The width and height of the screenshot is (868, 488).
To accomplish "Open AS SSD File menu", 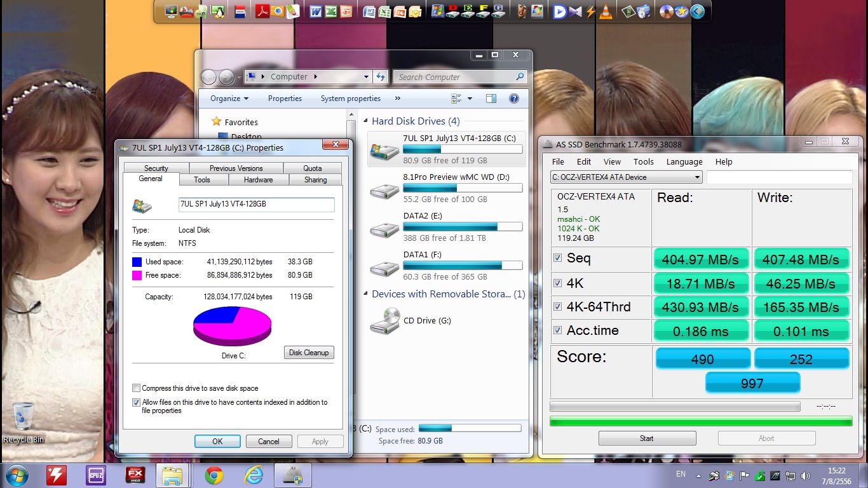I will click(558, 161).
